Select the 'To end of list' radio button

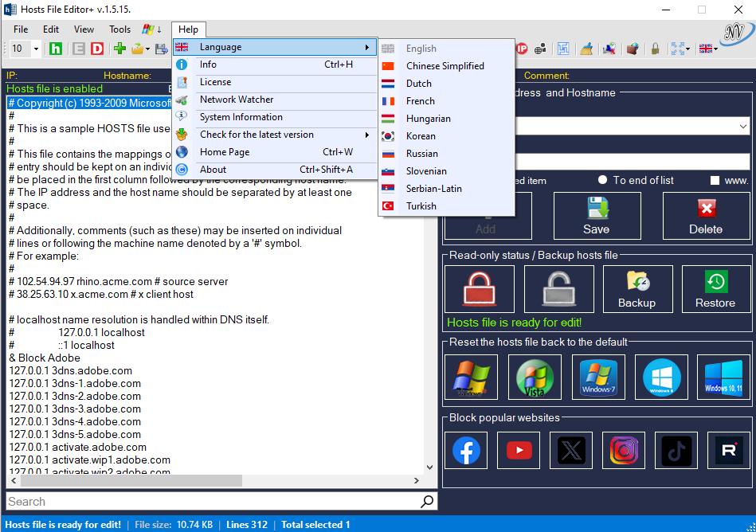pos(603,180)
